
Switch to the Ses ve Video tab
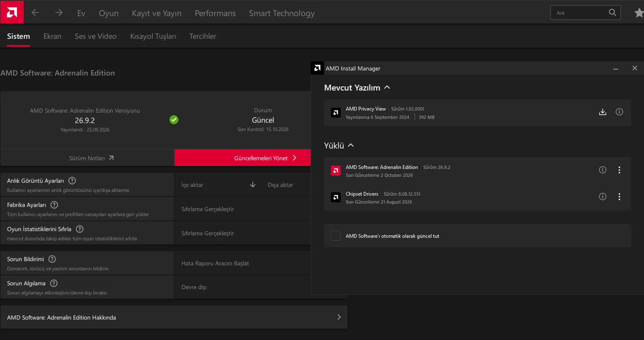point(96,36)
